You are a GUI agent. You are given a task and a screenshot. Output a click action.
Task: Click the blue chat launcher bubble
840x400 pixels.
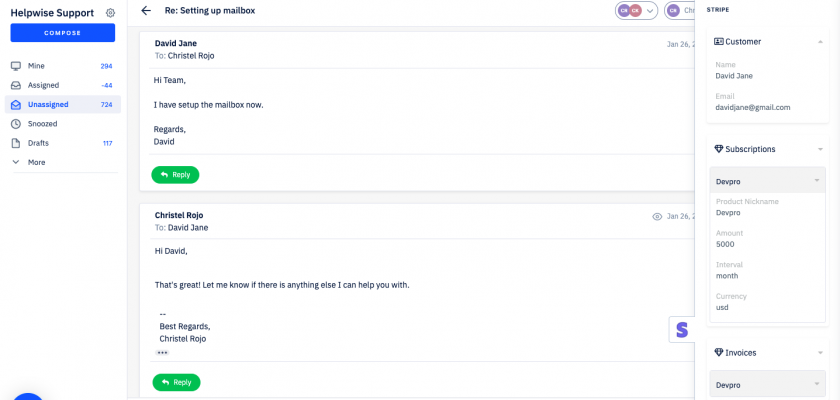[x=27, y=394]
